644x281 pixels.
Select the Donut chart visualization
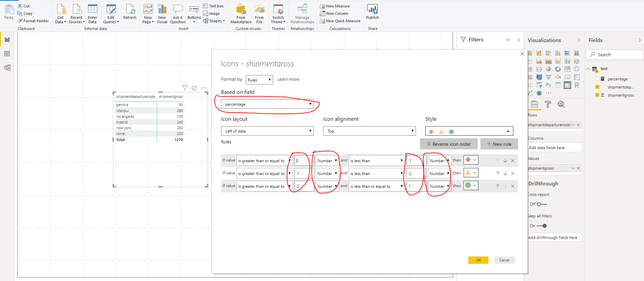click(x=558, y=69)
